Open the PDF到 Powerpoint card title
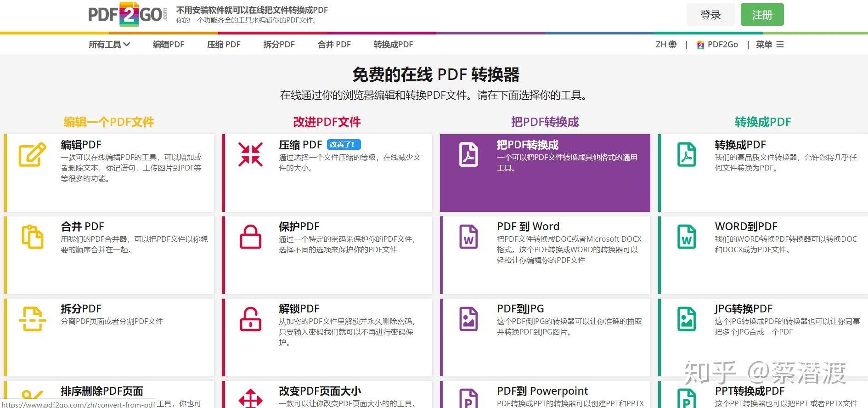 pyautogui.click(x=542, y=391)
